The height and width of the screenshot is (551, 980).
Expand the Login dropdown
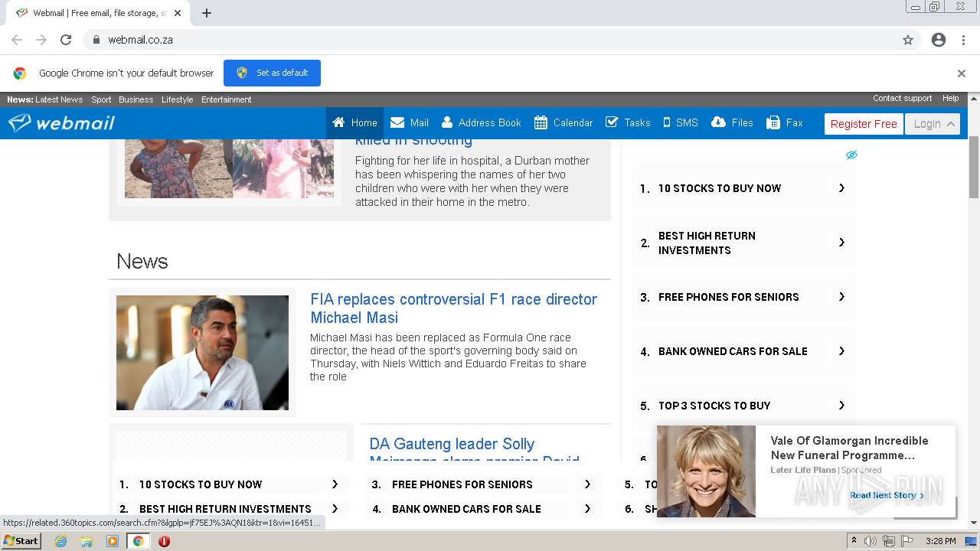pos(933,124)
